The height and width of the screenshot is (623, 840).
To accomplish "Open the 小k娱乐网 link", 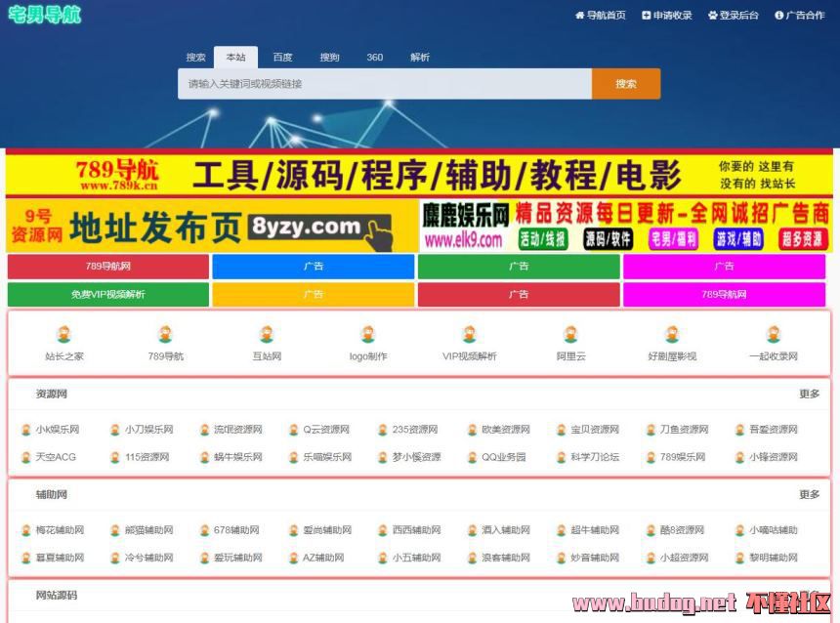I will click(x=57, y=430).
